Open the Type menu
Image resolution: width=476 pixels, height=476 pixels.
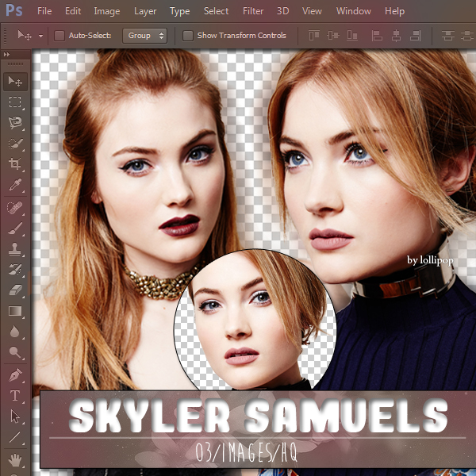tap(180, 11)
